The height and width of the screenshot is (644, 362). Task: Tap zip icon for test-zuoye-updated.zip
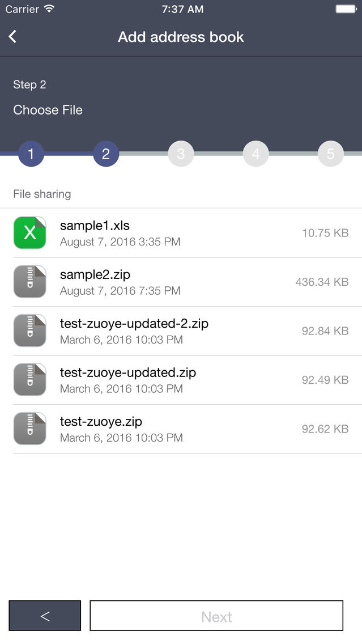29,379
